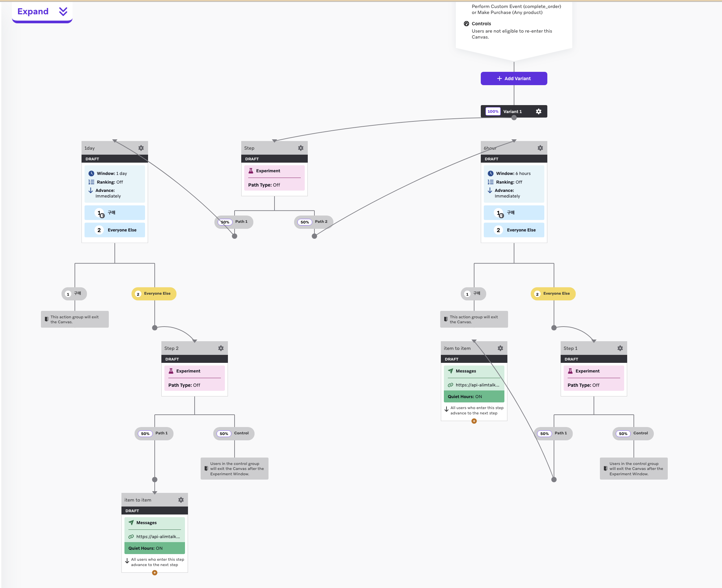Open gear on top Step experiment

tap(300, 148)
